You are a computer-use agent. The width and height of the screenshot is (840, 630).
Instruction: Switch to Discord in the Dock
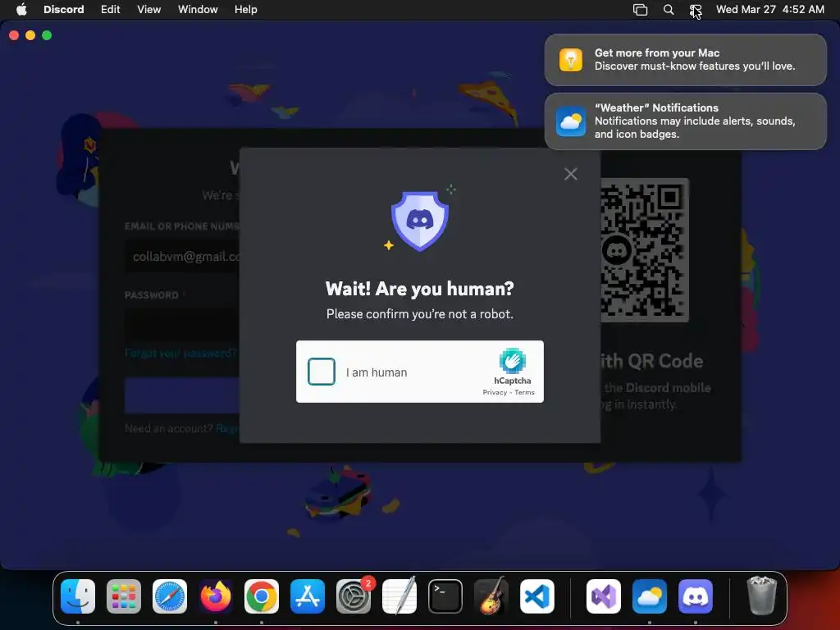point(696,596)
